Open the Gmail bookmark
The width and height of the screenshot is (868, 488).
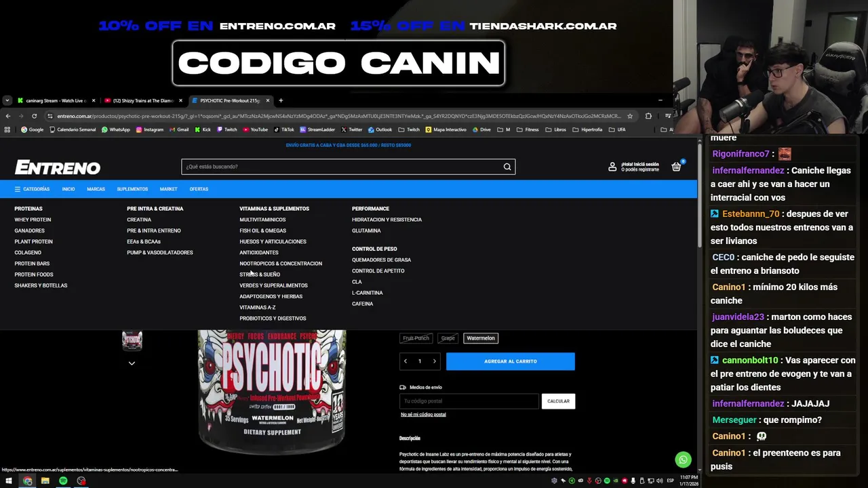pos(179,129)
